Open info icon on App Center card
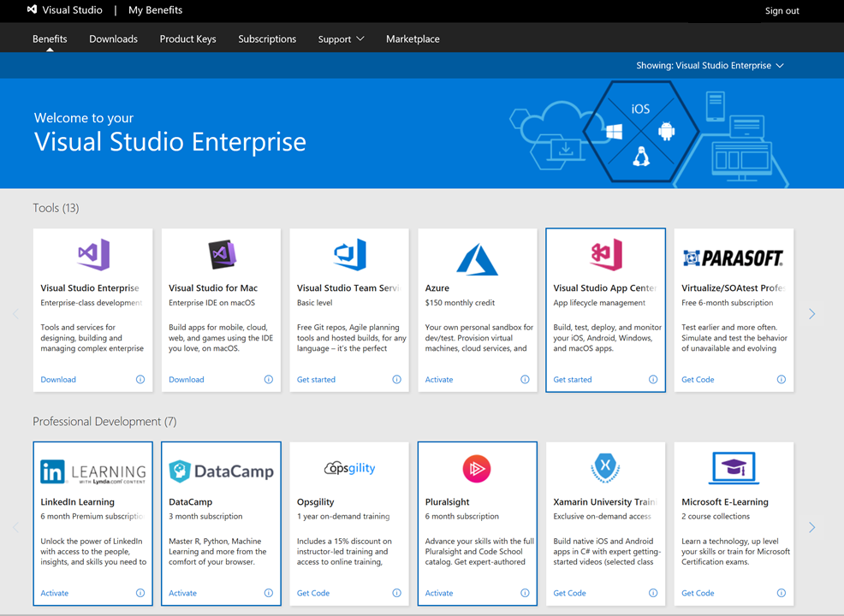Screen dimensions: 844x616 (x=653, y=379)
